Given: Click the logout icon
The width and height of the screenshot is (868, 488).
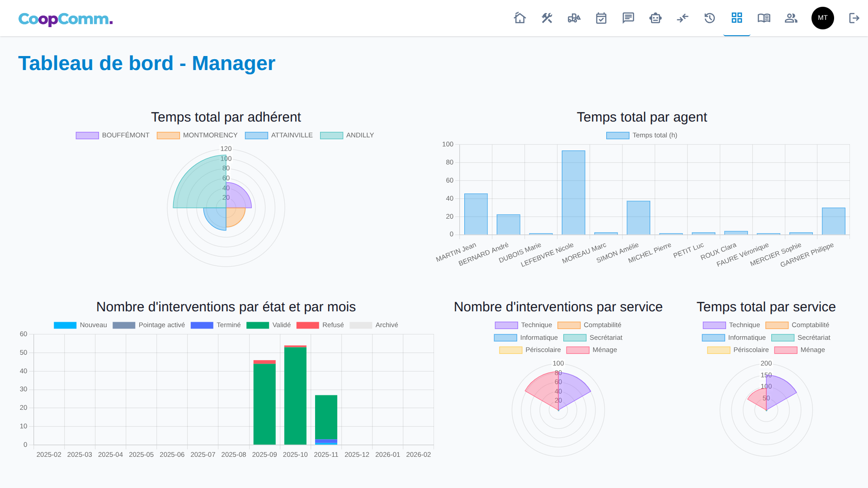Looking at the screenshot, I should [x=854, y=18].
